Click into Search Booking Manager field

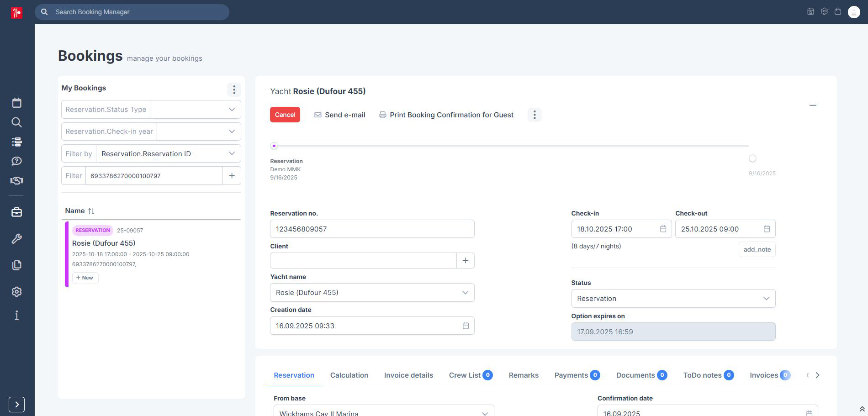132,12
